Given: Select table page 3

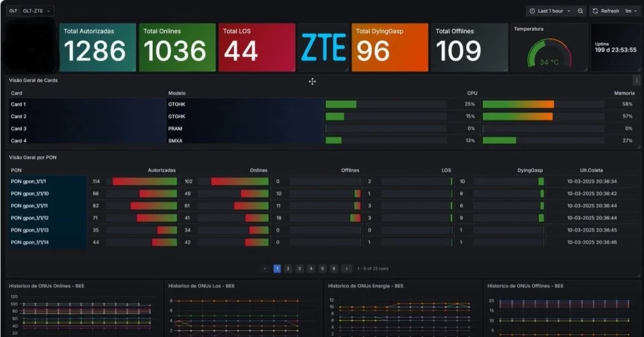Looking at the screenshot, I should (x=299, y=269).
